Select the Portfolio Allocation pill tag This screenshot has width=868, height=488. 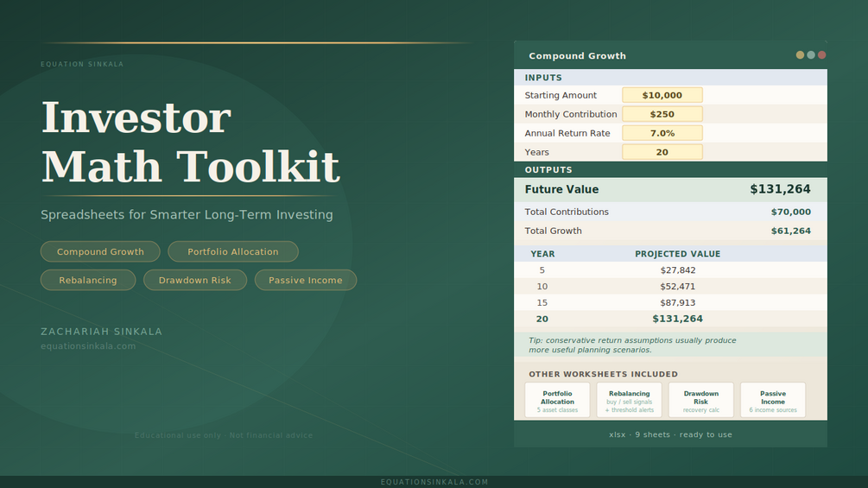pyautogui.click(x=233, y=251)
